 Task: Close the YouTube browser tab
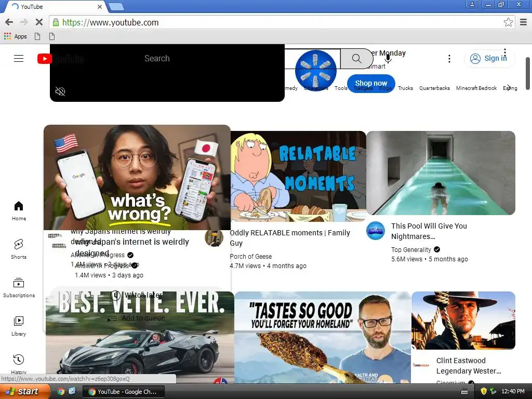pos(100,6)
